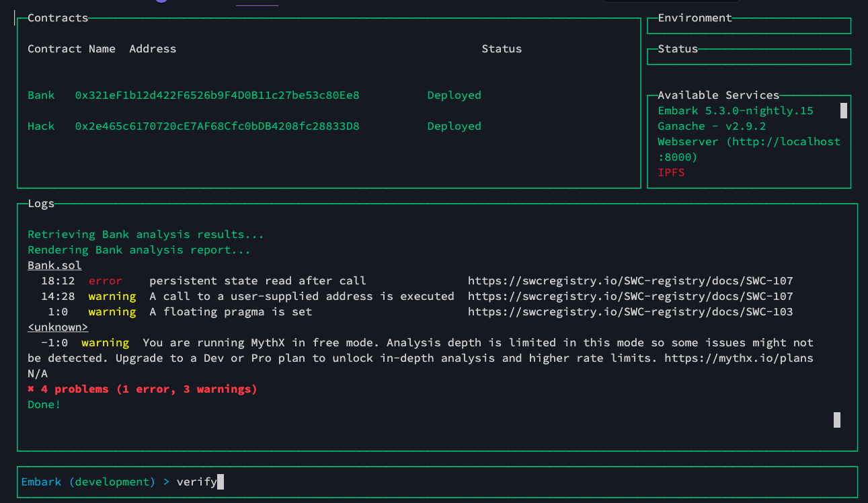Click the N/A log line
This screenshot has height=503, width=868.
click(x=38, y=373)
